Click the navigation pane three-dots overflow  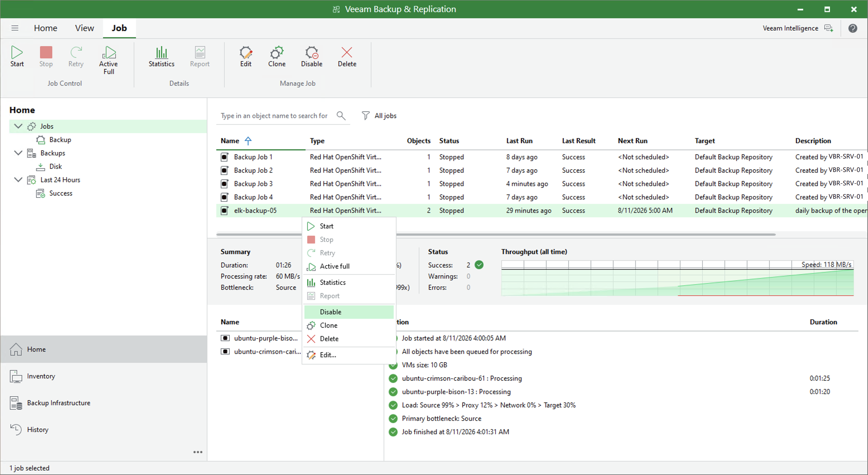(198, 452)
